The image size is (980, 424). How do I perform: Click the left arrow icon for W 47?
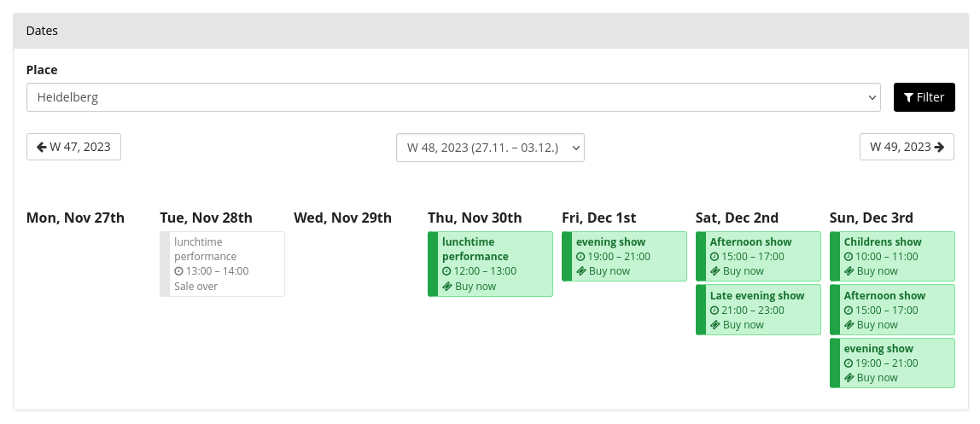tap(41, 147)
